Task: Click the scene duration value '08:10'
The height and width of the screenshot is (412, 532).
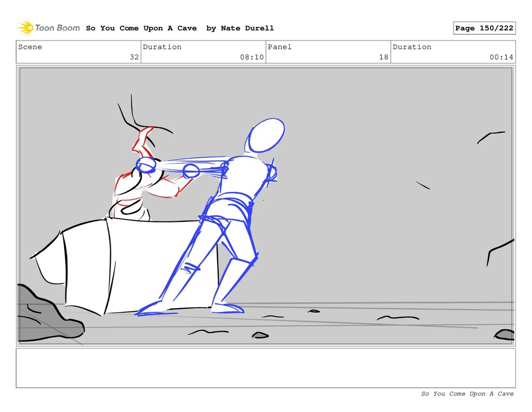Action: click(x=252, y=57)
